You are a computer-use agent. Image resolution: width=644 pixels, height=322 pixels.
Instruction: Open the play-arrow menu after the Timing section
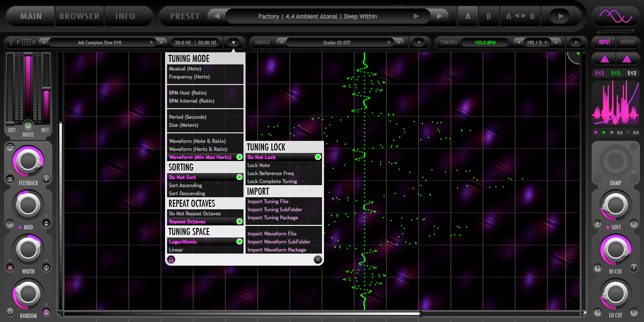click(577, 43)
